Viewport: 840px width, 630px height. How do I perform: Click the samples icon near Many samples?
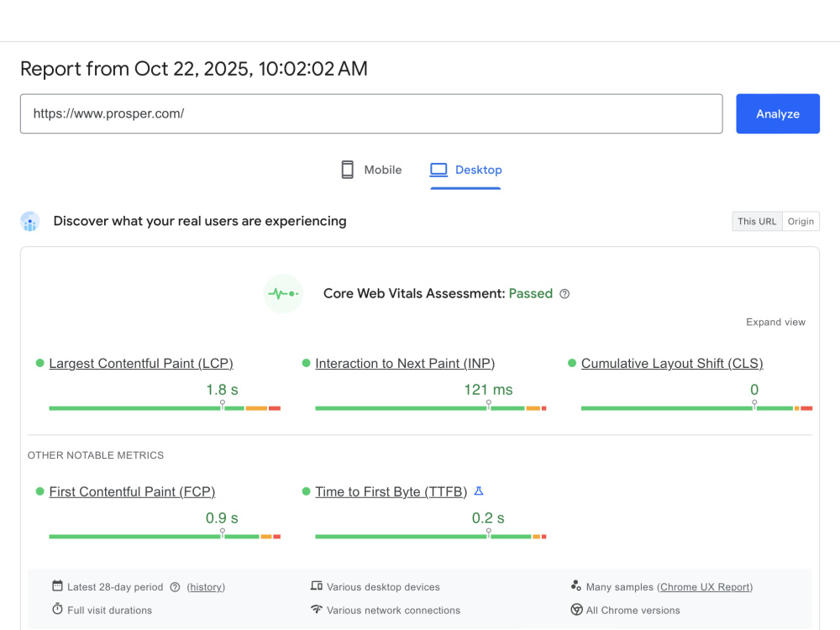[x=576, y=585]
